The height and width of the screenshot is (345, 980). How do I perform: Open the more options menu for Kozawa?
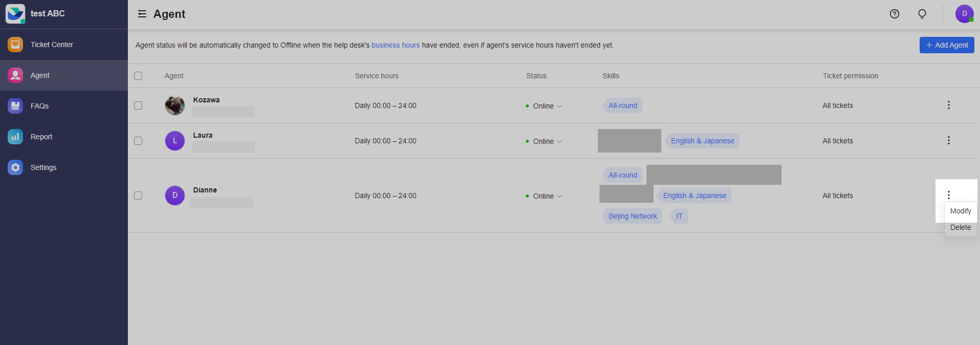(949, 105)
